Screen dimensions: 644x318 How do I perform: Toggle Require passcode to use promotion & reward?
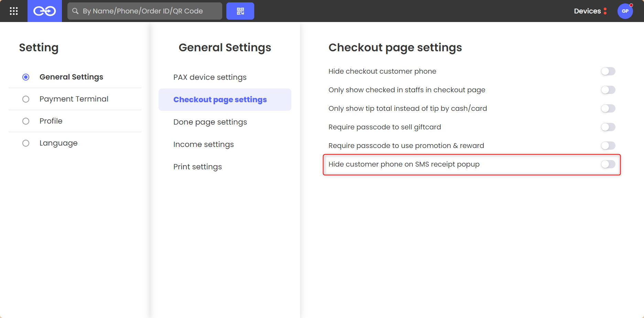[x=608, y=146]
